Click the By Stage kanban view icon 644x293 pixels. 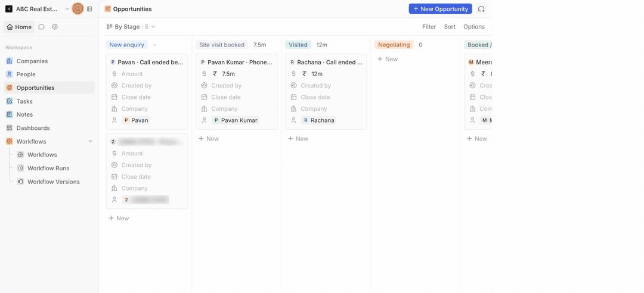coord(109,27)
